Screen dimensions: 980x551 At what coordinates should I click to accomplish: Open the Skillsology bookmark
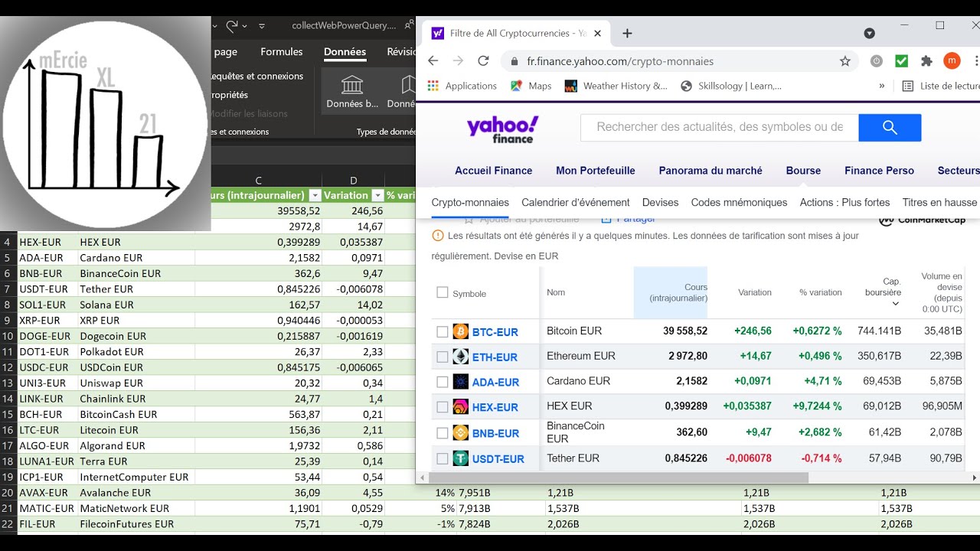coord(731,86)
